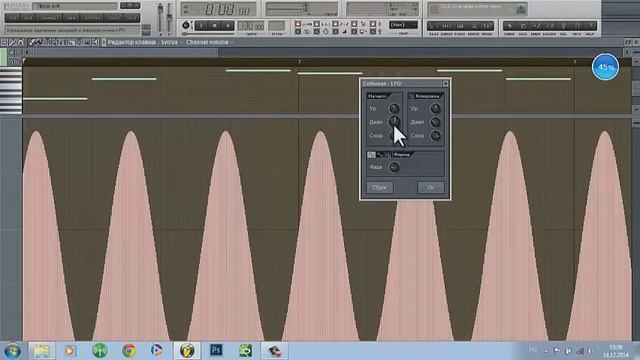Click the LFO Phase knob
This screenshot has width=640, height=360.
coord(394,167)
